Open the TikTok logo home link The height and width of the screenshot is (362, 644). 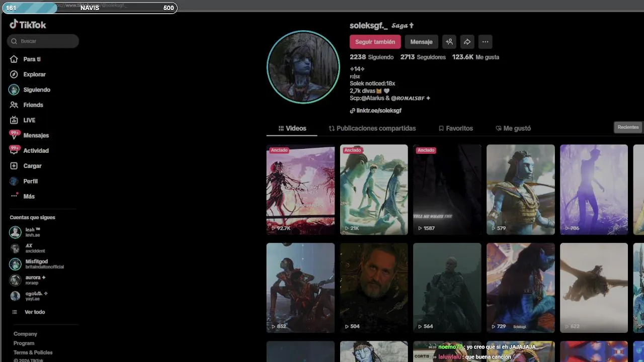click(x=28, y=25)
